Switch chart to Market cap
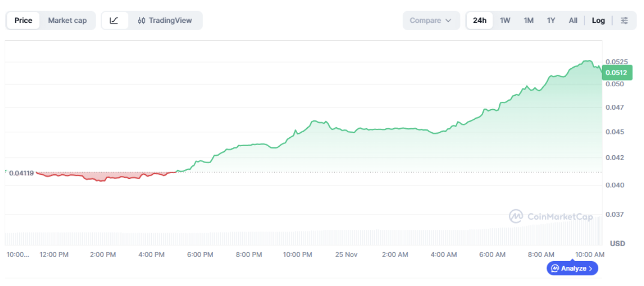 (x=67, y=21)
